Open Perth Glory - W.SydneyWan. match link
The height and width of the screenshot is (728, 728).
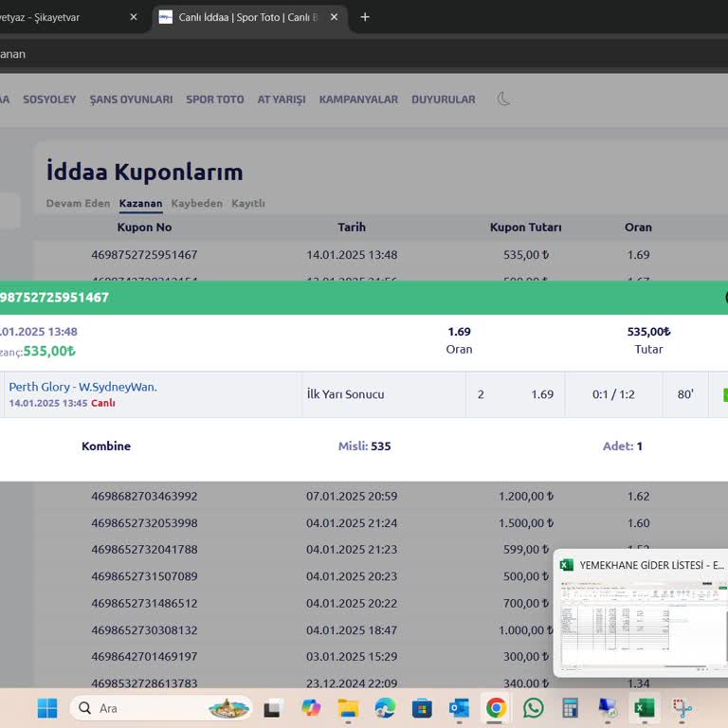[83, 387]
